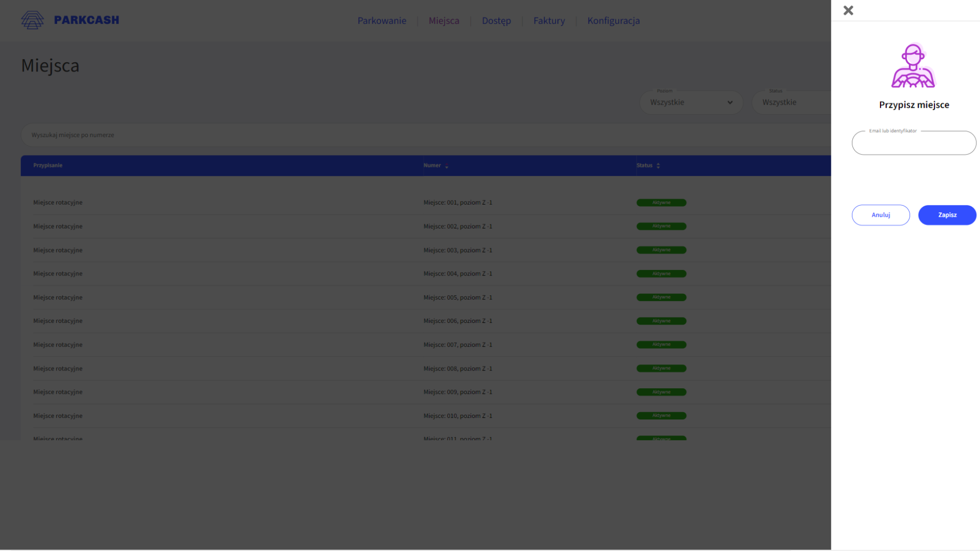Viewport: 980px width, 551px height.
Task: Click the Anuluj button
Action: tap(880, 215)
